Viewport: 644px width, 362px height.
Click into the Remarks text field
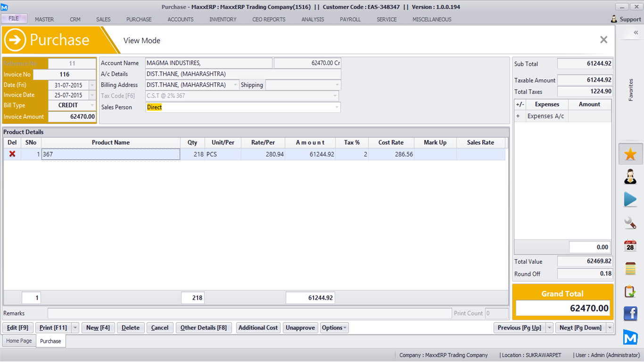(249, 313)
